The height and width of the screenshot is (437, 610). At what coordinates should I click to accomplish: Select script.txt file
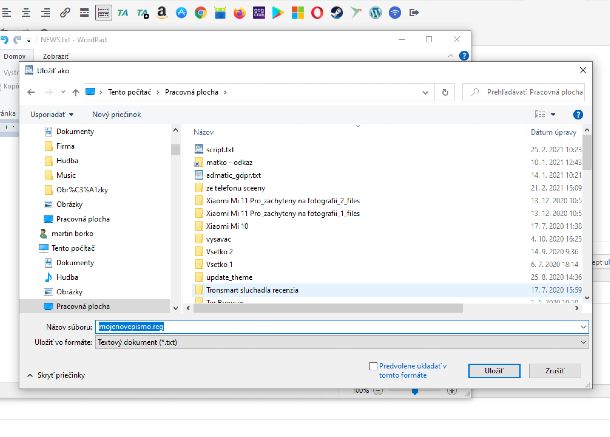220,149
